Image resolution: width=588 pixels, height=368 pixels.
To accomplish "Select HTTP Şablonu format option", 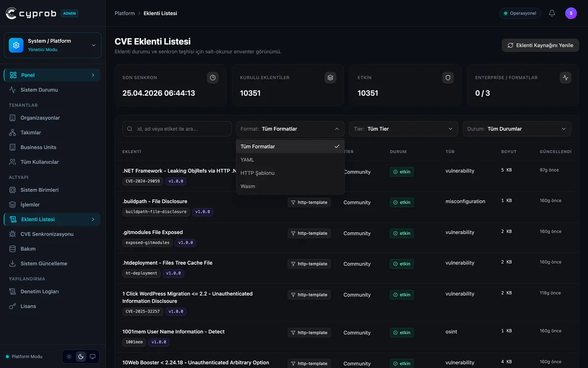I will [x=290, y=173].
